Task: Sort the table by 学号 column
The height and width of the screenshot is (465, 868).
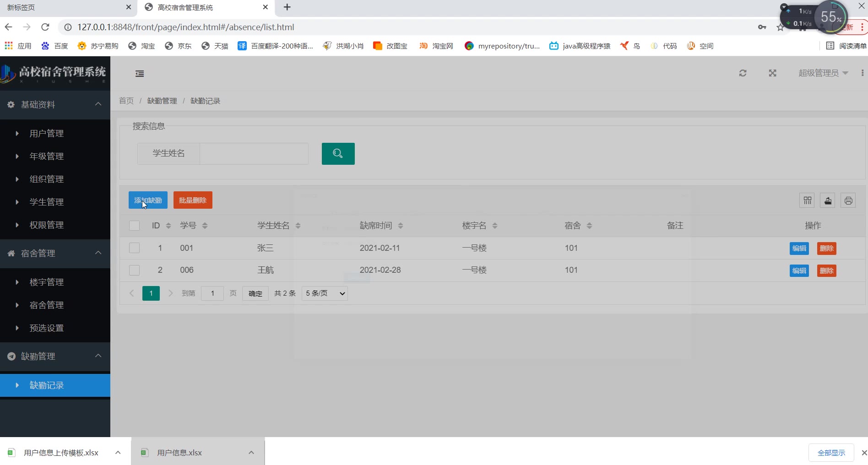Action: [205, 226]
